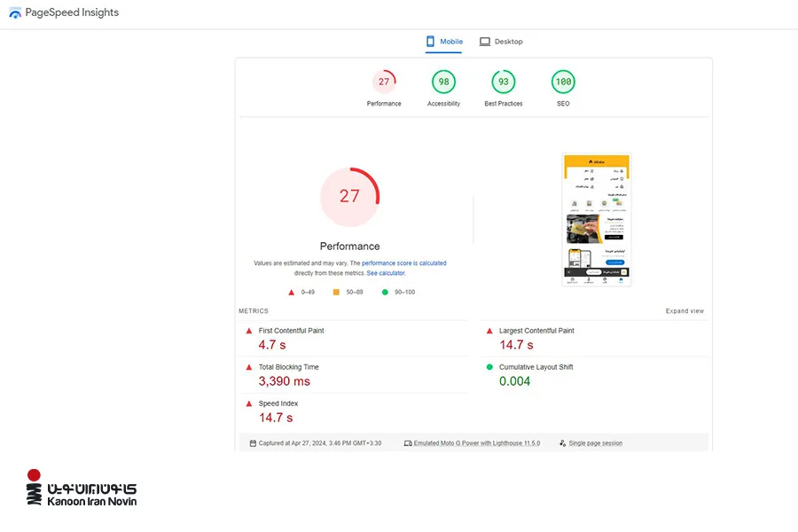Click Total Blocking Time red triangle icon
Image resolution: width=798 pixels, height=532 pixels.
point(249,367)
